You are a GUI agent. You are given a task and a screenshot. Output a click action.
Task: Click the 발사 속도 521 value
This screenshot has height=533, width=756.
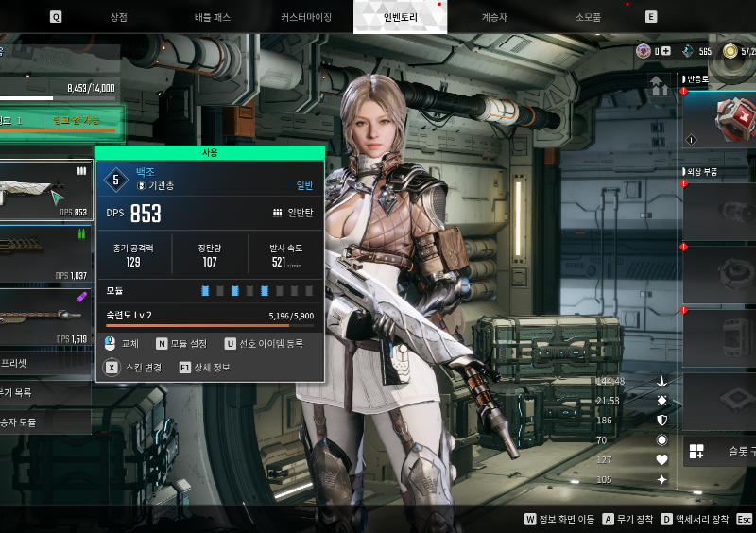click(x=279, y=262)
